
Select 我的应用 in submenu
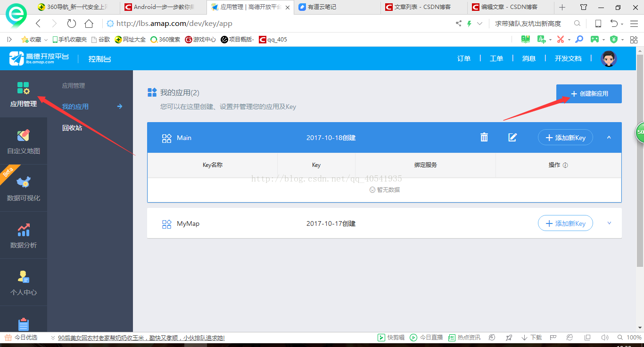pos(75,107)
